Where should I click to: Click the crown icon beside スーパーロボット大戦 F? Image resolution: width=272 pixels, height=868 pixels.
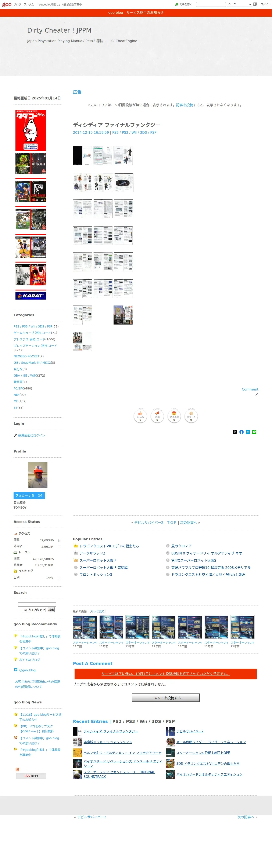click(76, 560)
